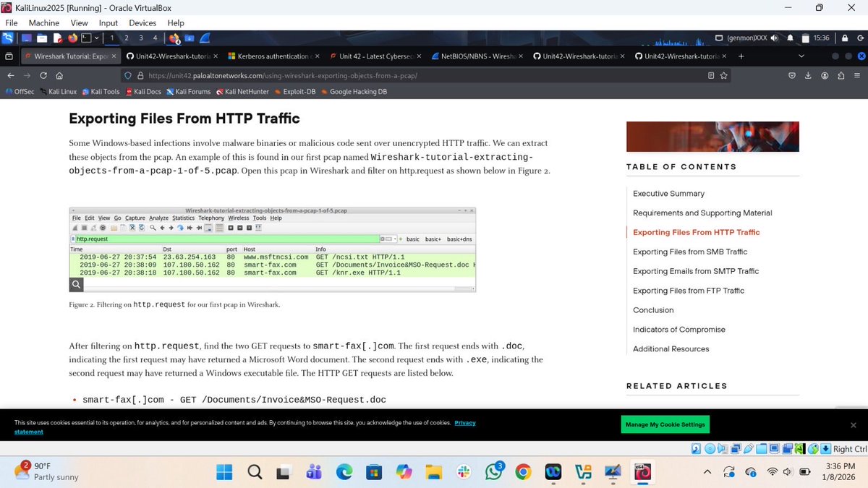Open the Firefox extensions puzzle icon
The height and width of the screenshot is (488, 868).
[x=841, y=75]
